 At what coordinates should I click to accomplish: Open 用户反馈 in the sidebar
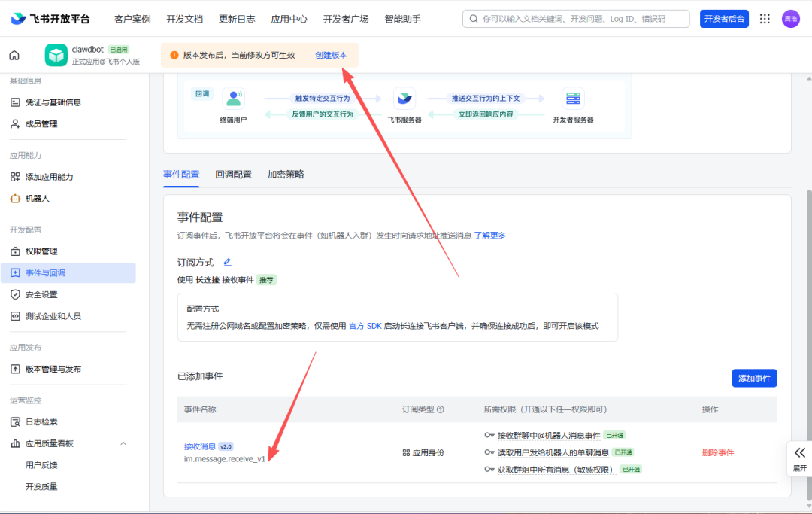coord(41,465)
